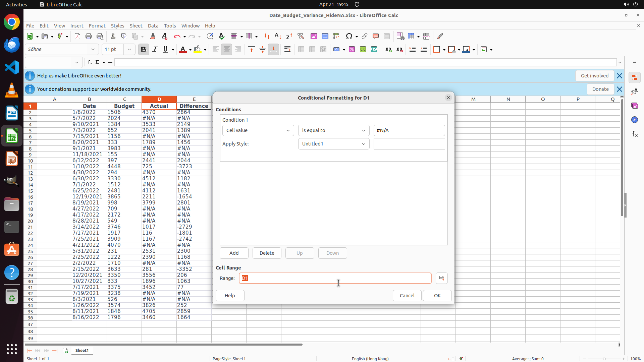Image resolution: width=644 pixels, height=362 pixels.
Task: Click the Sort Ascending icon
Action: [x=278, y=37]
